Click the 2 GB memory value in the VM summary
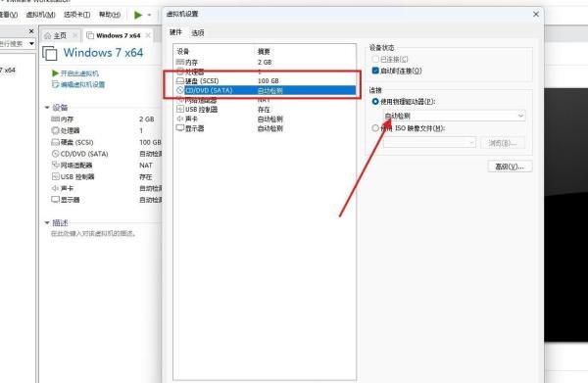Viewport: 588px width, 383px height. click(x=147, y=119)
